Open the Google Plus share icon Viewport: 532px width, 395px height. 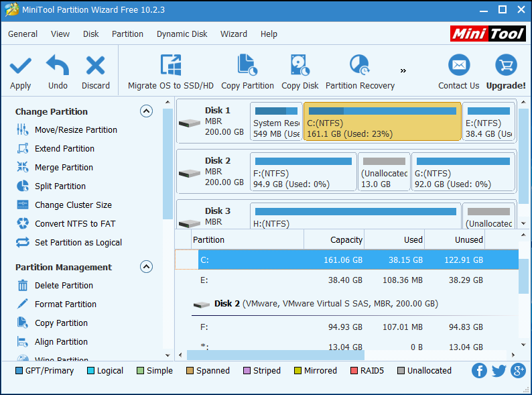[519, 371]
